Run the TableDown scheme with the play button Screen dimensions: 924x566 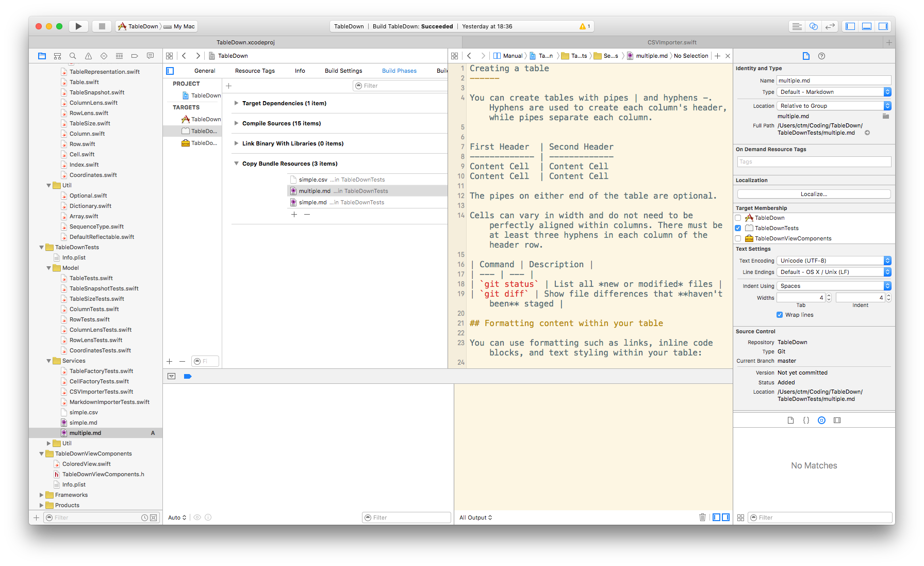coord(78,26)
